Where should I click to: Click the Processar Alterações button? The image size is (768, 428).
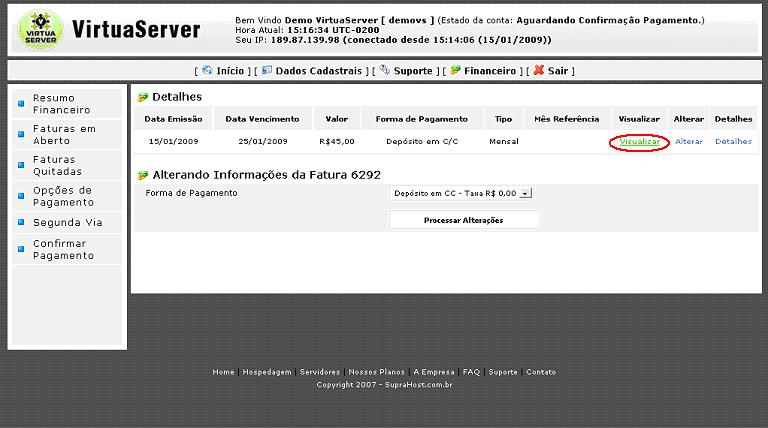(x=464, y=220)
